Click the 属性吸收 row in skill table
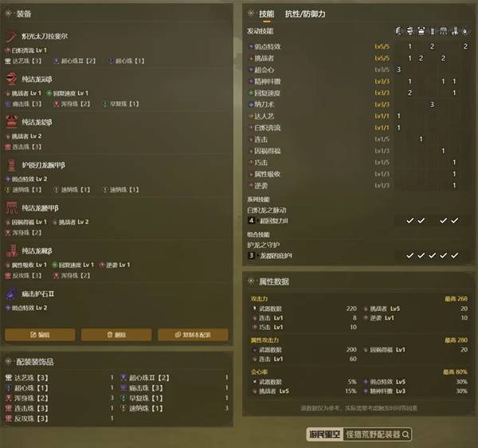478x448 pixels. click(x=358, y=174)
